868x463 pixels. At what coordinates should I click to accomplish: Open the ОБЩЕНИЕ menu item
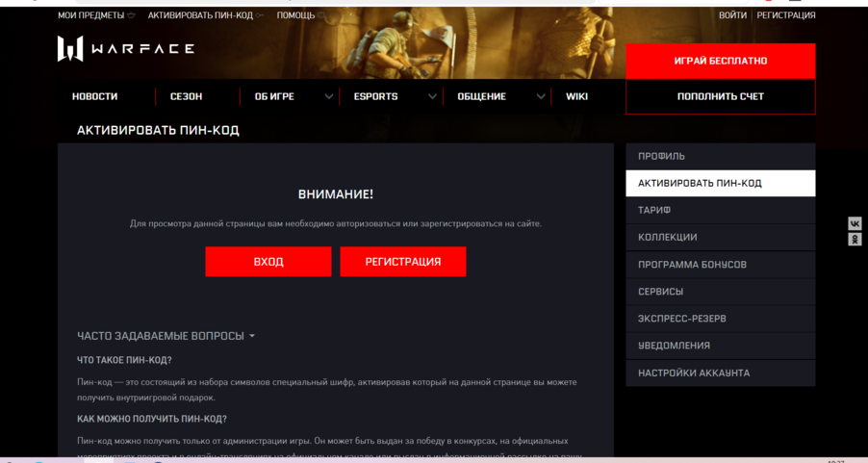tap(481, 96)
